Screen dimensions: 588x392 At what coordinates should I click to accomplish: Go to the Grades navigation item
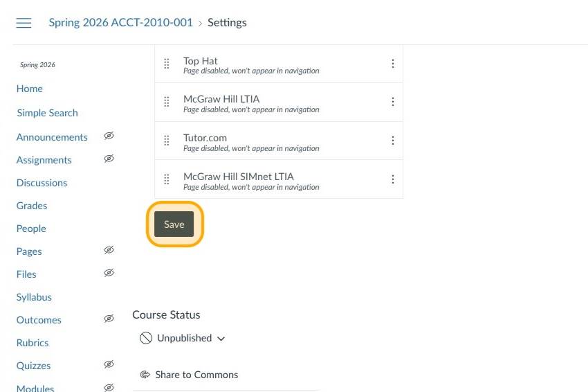click(x=32, y=206)
